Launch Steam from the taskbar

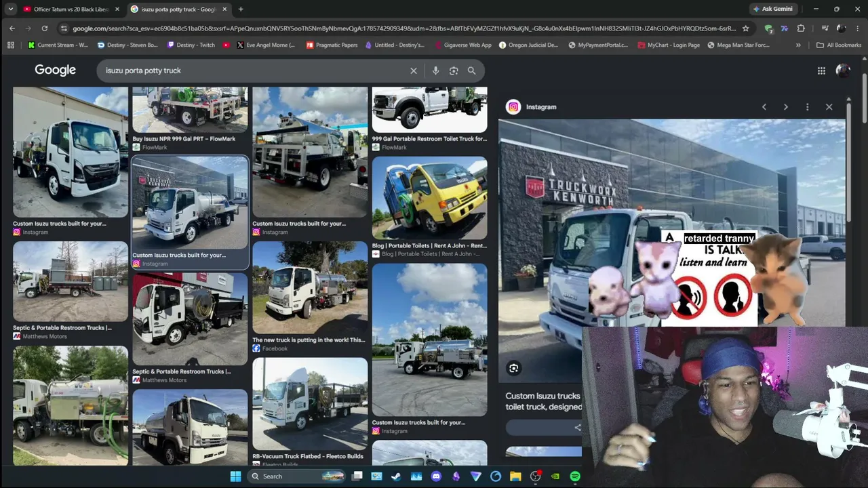396,476
